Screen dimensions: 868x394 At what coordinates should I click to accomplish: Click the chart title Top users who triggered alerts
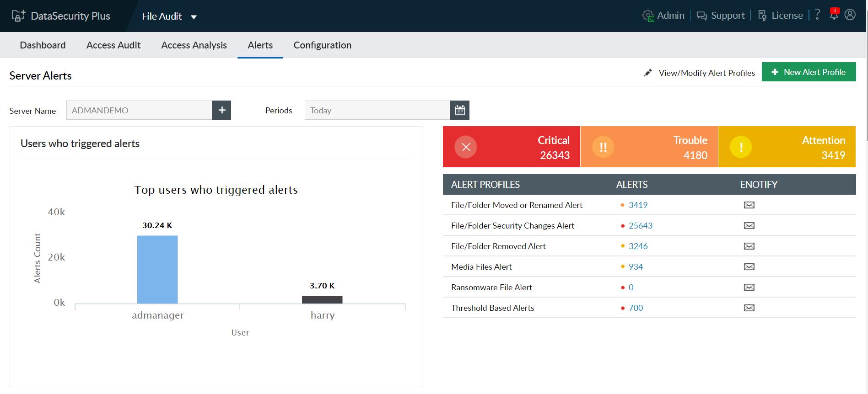pyautogui.click(x=216, y=190)
